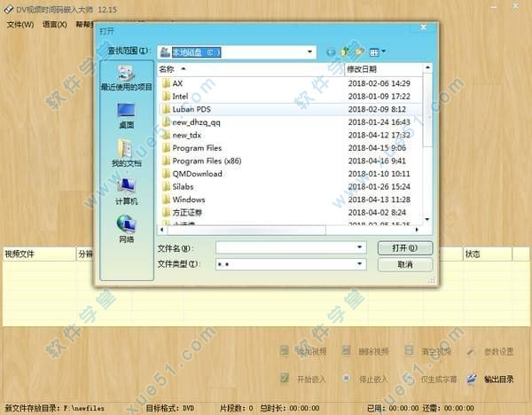Click Stop Embedding in main window
The height and width of the screenshot is (415, 532).
tap(365, 379)
